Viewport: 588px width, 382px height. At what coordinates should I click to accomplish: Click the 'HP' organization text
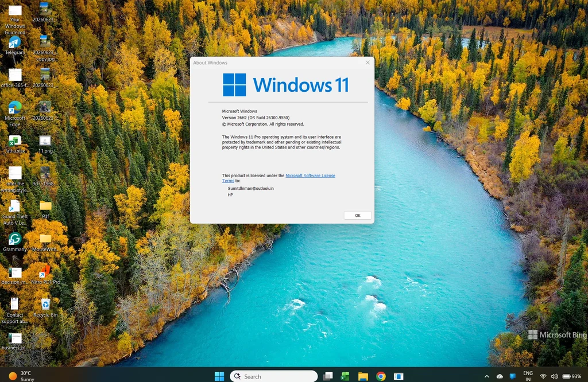coord(230,195)
